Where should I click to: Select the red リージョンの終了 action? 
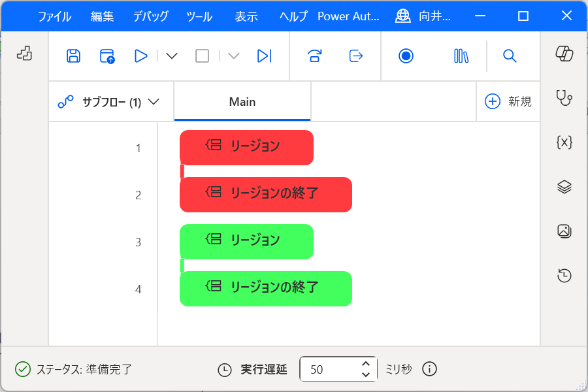266,195
